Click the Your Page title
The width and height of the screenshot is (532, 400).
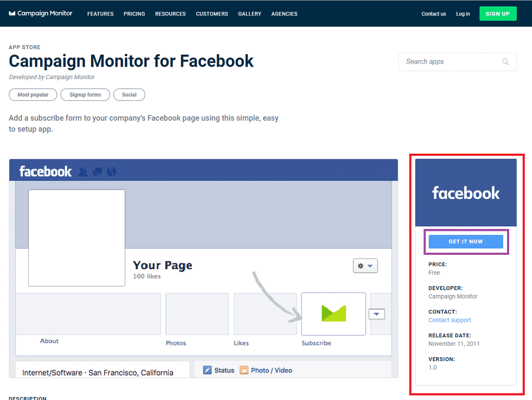(163, 265)
